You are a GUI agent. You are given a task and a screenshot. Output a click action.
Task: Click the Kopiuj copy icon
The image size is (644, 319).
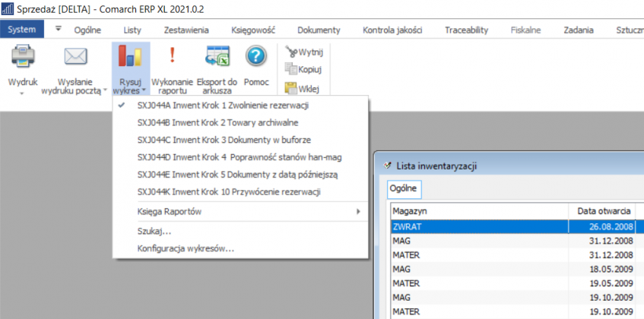(x=291, y=70)
